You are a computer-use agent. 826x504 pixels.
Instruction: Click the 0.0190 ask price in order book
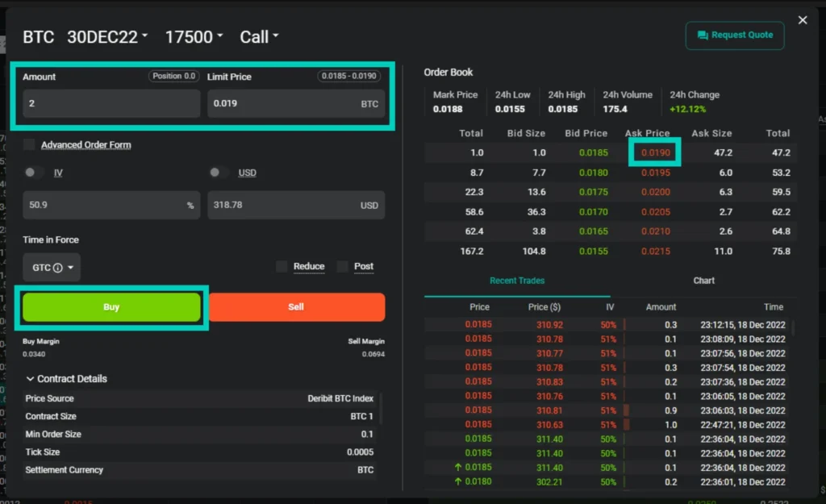click(655, 152)
